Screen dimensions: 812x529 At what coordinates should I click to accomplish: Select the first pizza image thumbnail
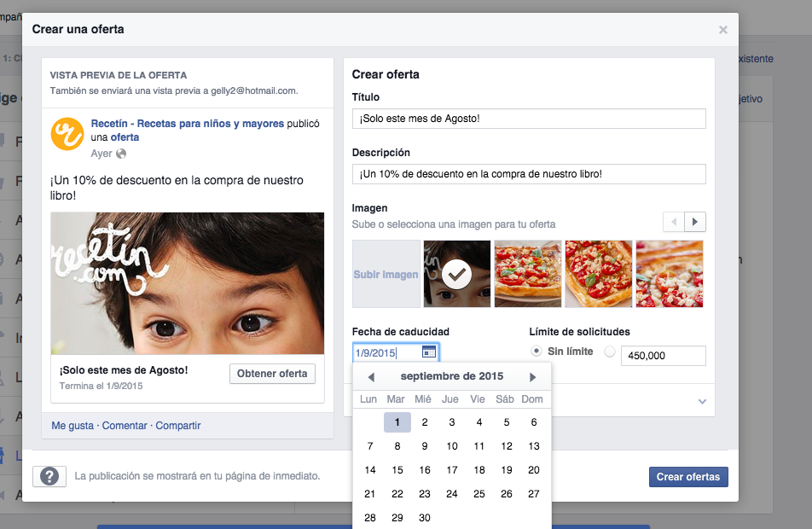[x=528, y=274]
